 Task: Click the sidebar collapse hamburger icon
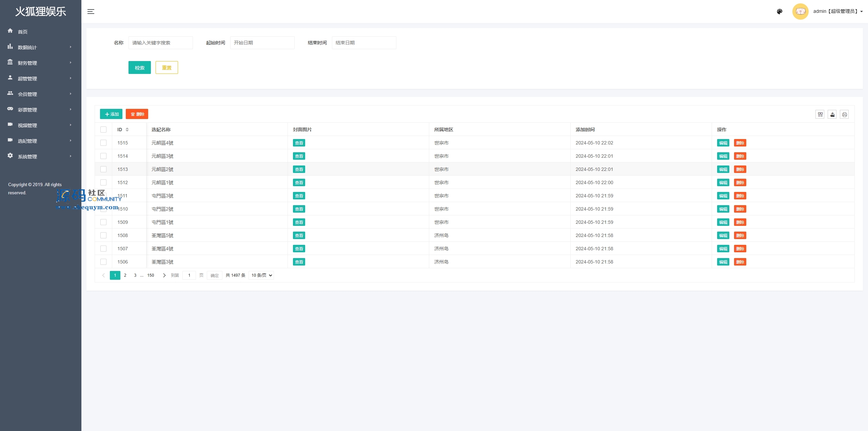(x=91, y=12)
